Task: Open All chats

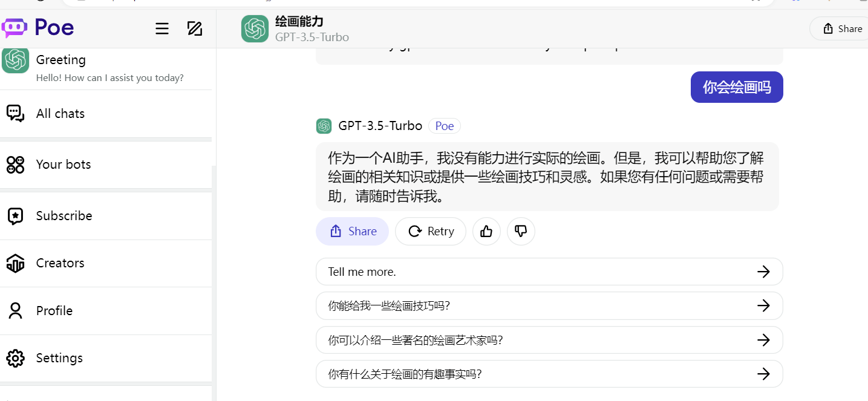Action: (106, 114)
